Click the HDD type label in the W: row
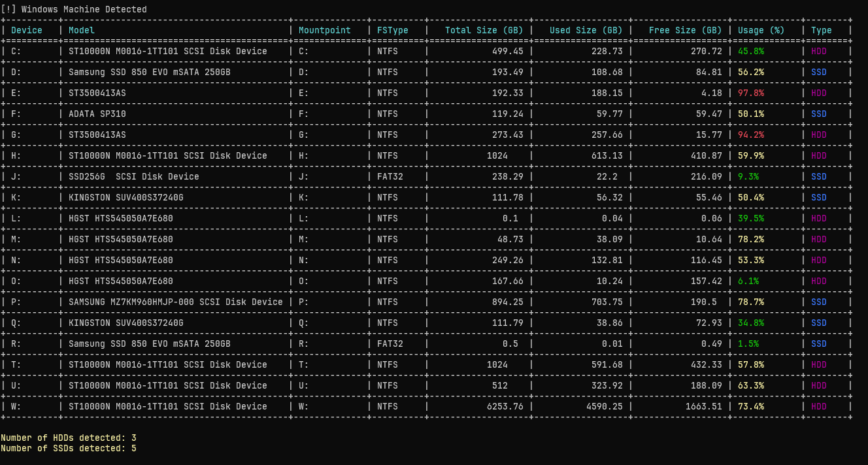 pyautogui.click(x=819, y=406)
